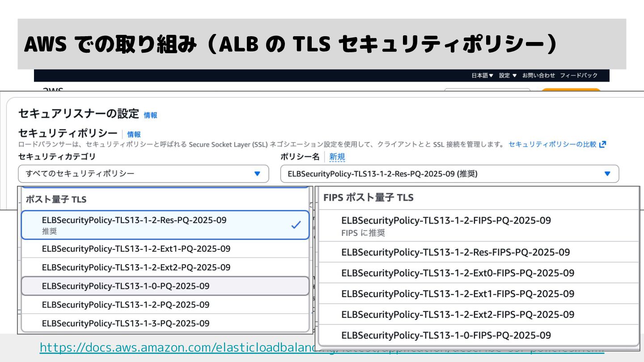Viewport: 644px width, 362px height.
Task: Select ELBSecurityPolicy-TLS13-1-2-Ext2-PQ-2025-09 option
Action: [136, 267]
